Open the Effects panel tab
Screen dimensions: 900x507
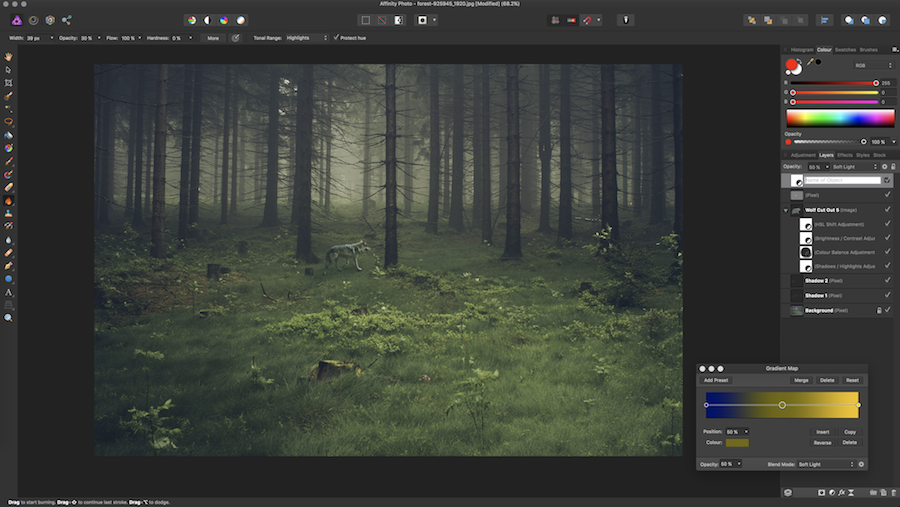[x=845, y=155]
